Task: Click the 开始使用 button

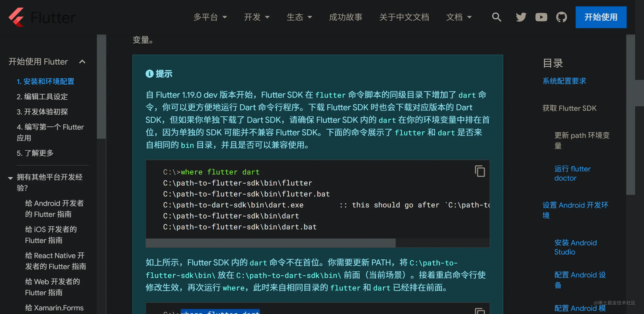Action: [601, 17]
